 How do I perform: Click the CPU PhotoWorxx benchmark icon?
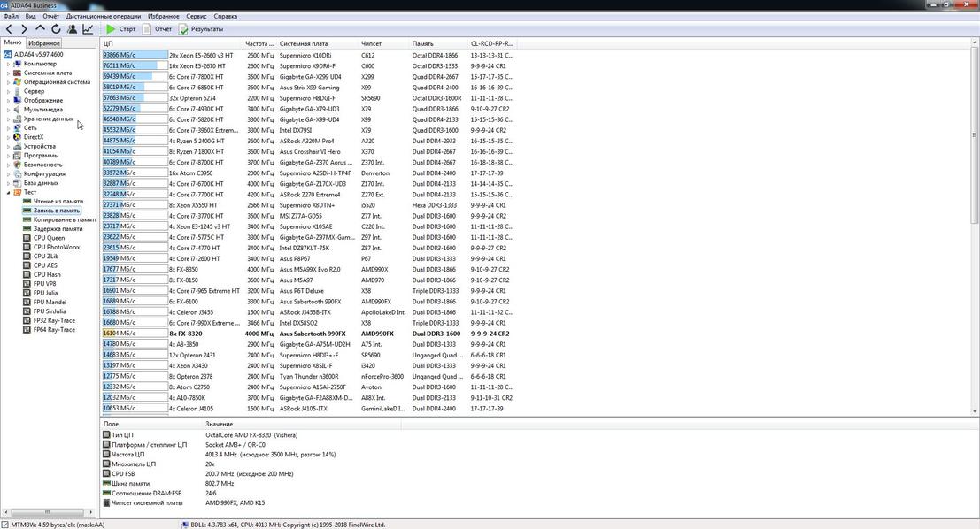click(27, 247)
